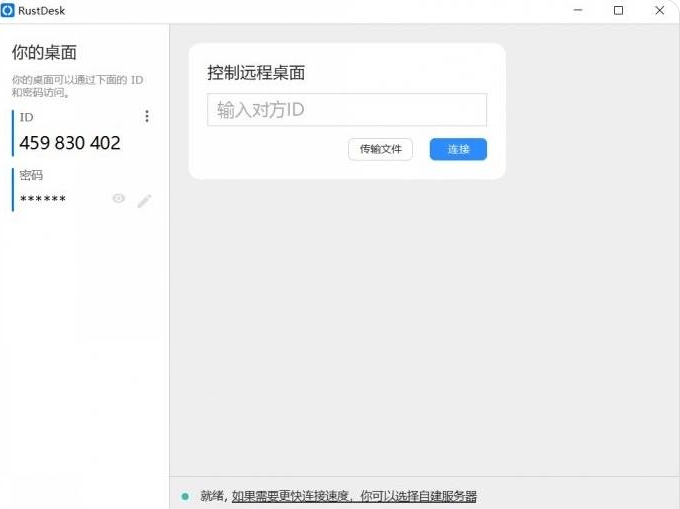Click the RustDesk logo in title bar

point(8,10)
